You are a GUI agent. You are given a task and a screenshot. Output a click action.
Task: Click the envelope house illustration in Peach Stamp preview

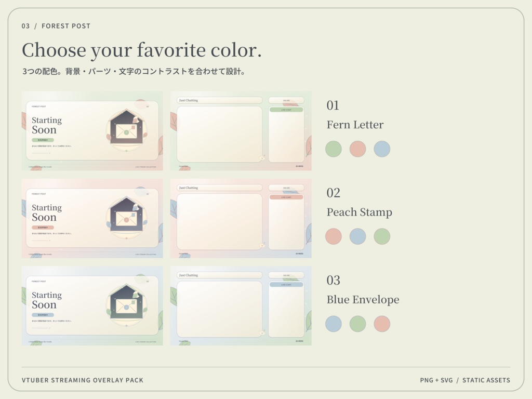point(127,218)
